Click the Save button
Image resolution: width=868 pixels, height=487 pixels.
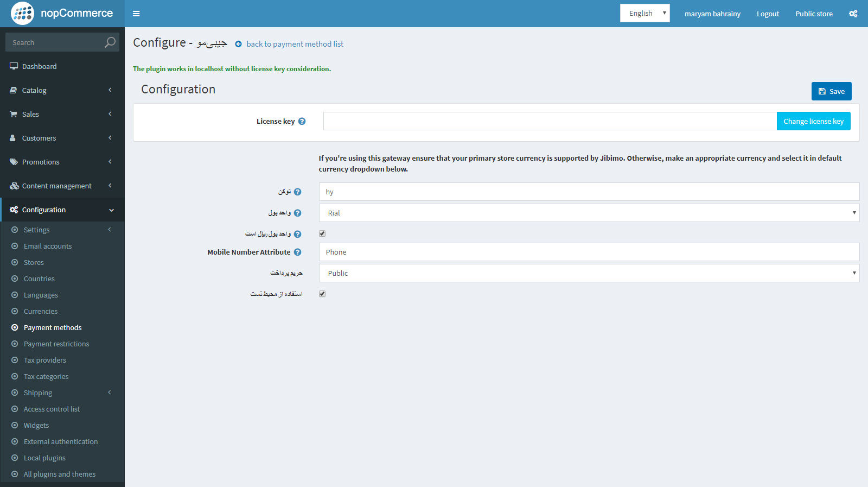pyautogui.click(x=831, y=91)
